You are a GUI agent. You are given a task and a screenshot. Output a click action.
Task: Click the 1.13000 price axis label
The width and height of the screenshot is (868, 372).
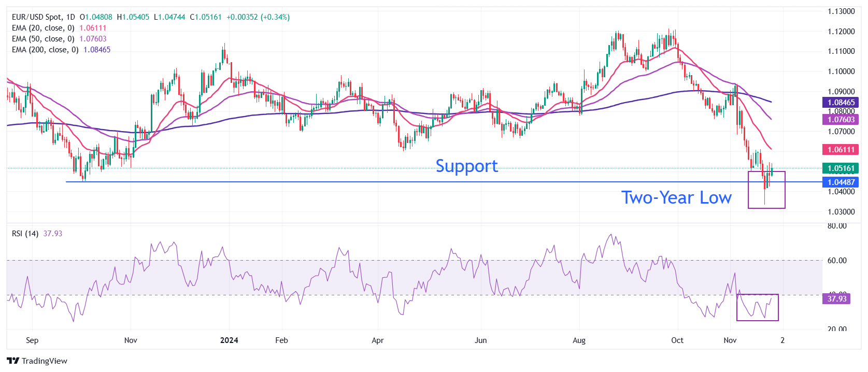click(841, 11)
